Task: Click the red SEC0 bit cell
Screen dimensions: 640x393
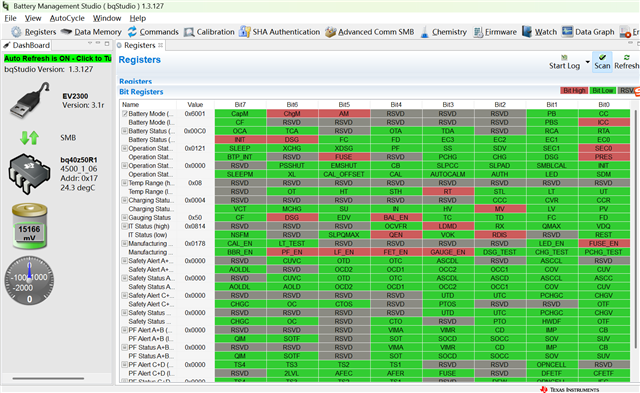Action: pos(604,148)
